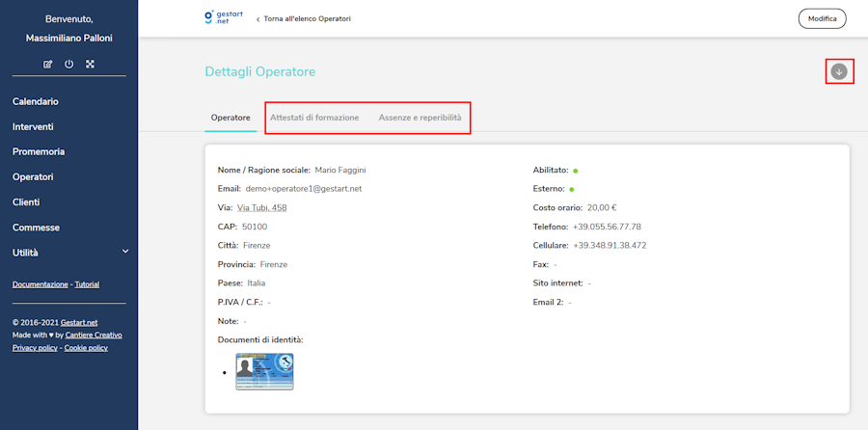
Task: Expand the Utilità menu chevron
Action: tap(124, 253)
